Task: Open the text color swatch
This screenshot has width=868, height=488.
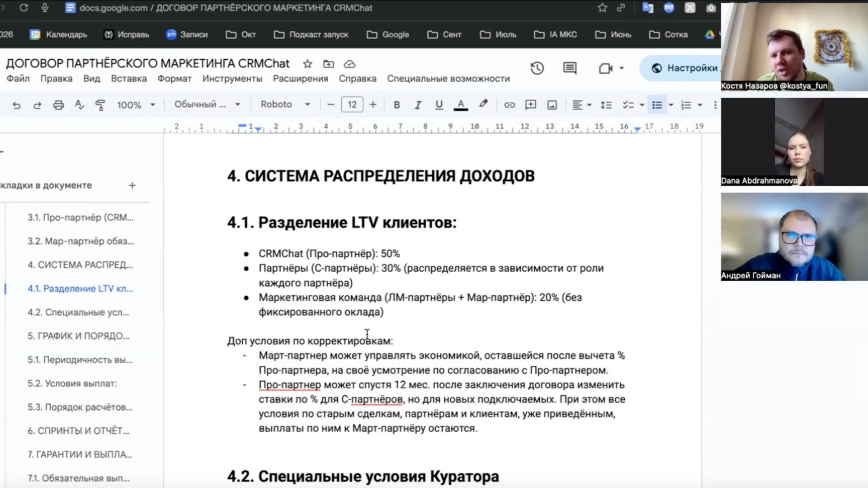Action: [460, 104]
